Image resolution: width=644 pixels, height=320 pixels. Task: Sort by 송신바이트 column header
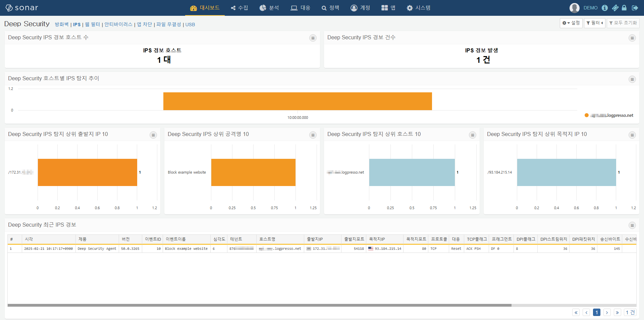click(x=610, y=239)
